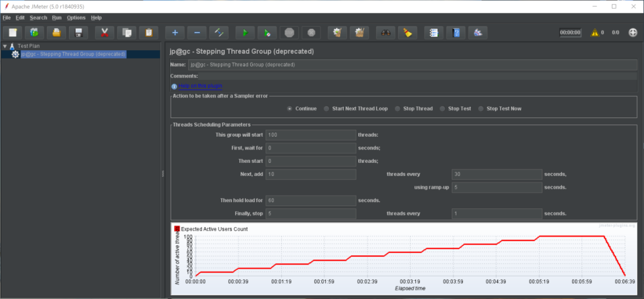Click threads every 1 seconds field
The image size is (644, 299).
tap(497, 214)
